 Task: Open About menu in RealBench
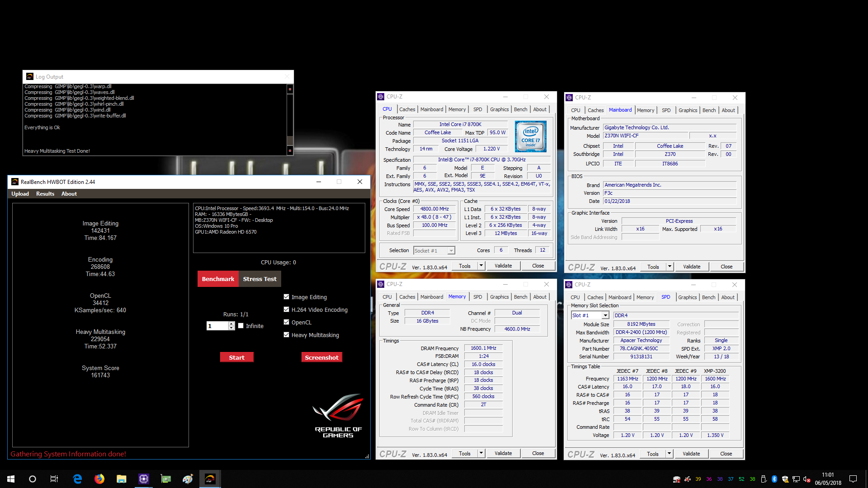(69, 193)
